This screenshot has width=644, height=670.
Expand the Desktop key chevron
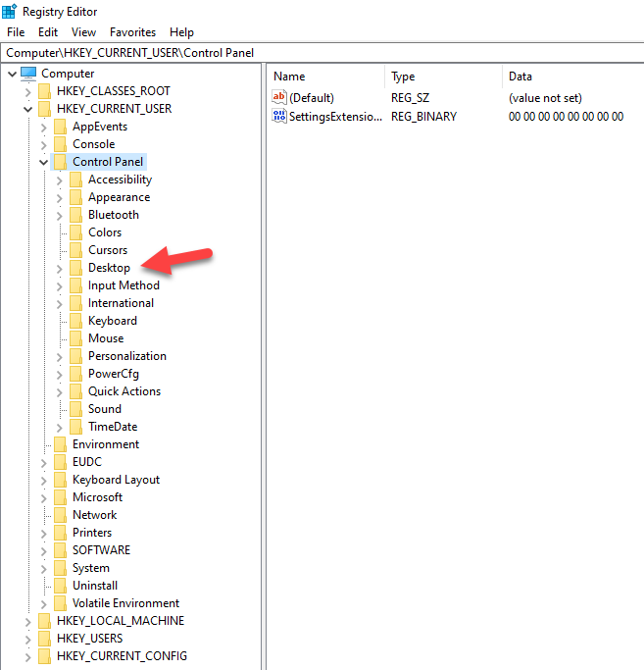click(59, 268)
